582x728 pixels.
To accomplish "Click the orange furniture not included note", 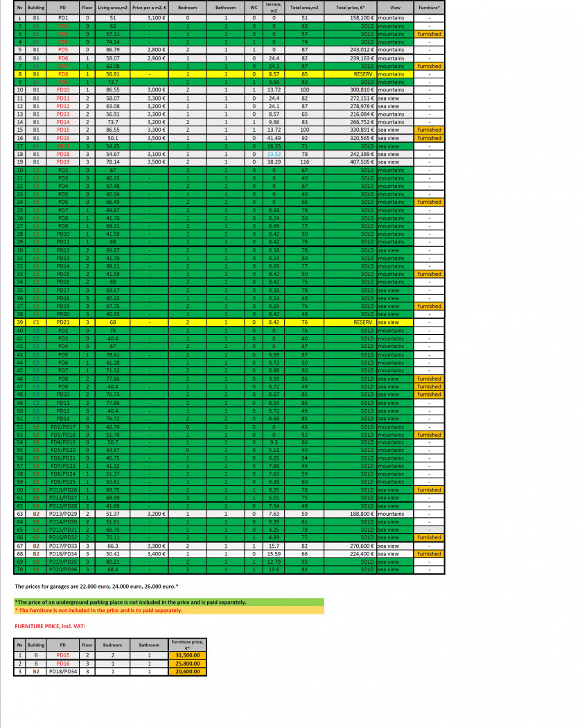I will (169, 611).
